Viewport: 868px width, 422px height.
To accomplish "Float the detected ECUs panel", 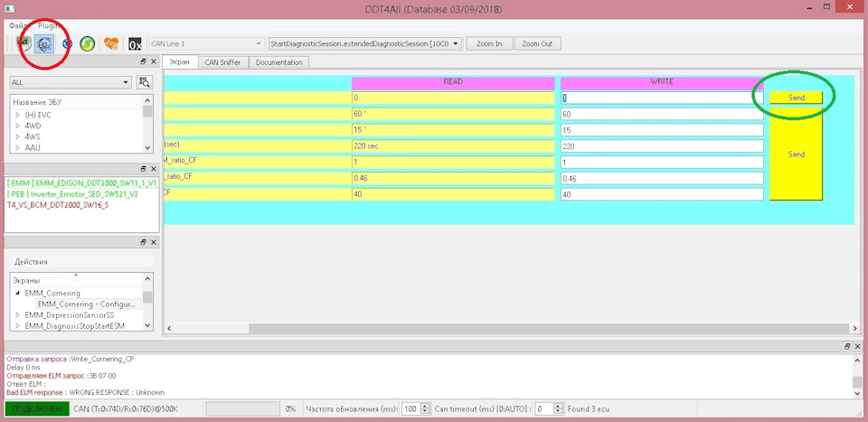I will click(143, 169).
